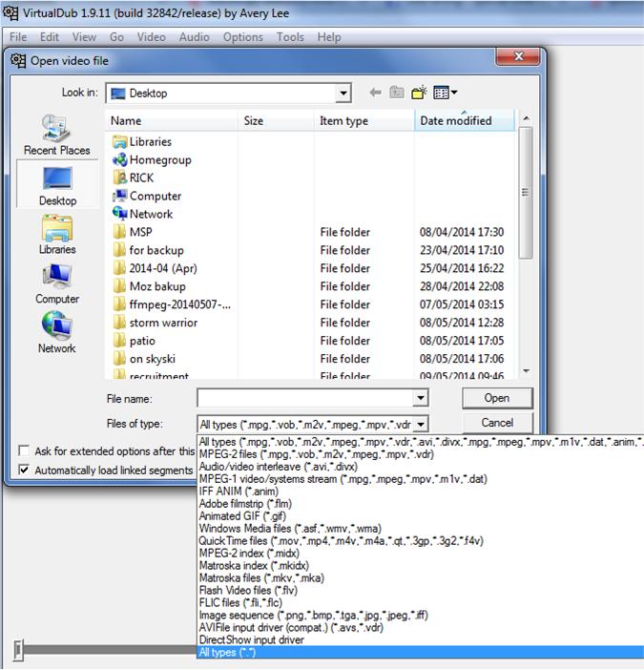Click the Cancel button

pos(497,423)
